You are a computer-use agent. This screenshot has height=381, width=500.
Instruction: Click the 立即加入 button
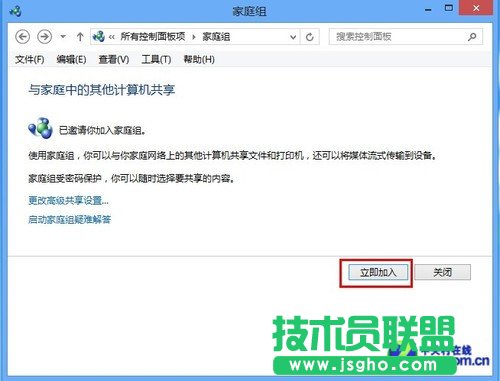click(x=378, y=272)
